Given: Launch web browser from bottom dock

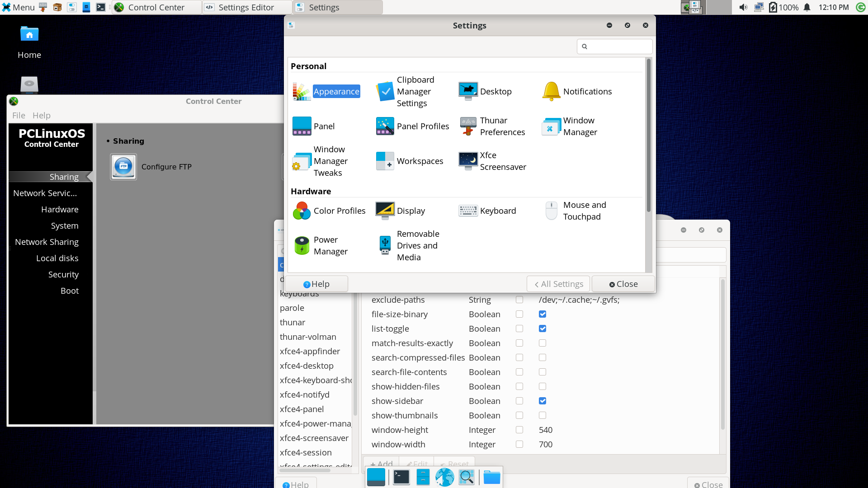Looking at the screenshot, I should pos(444,477).
